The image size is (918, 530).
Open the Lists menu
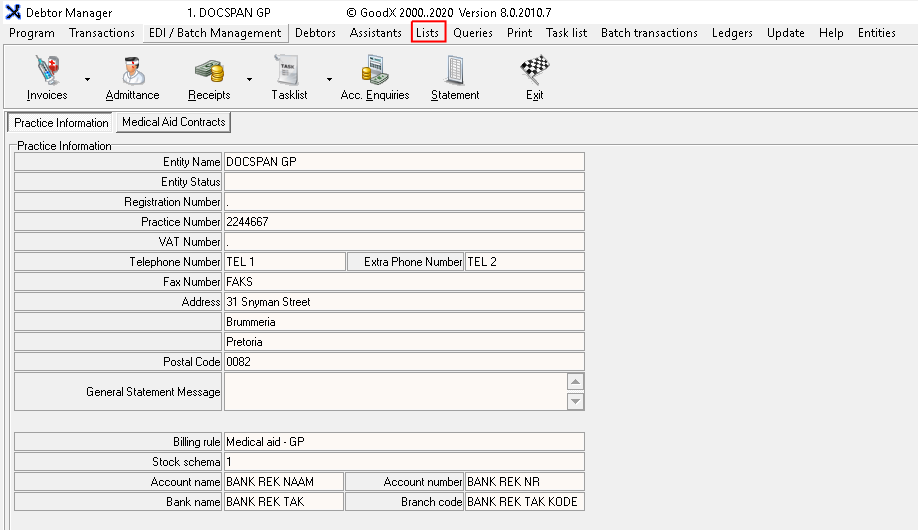coord(428,33)
